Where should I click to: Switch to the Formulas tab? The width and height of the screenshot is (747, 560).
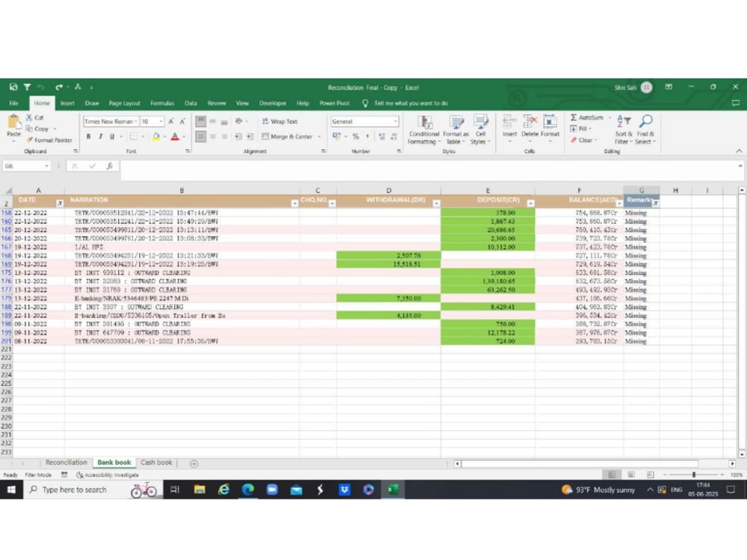(162, 103)
